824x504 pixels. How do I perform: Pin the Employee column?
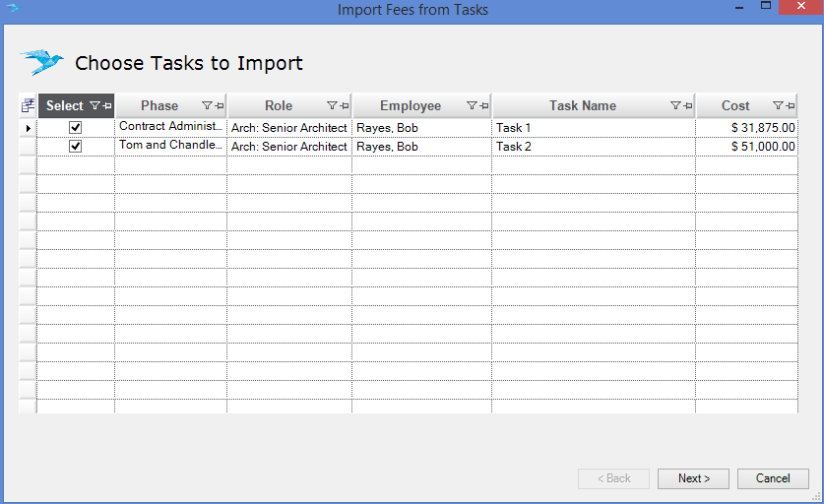click(484, 105)
